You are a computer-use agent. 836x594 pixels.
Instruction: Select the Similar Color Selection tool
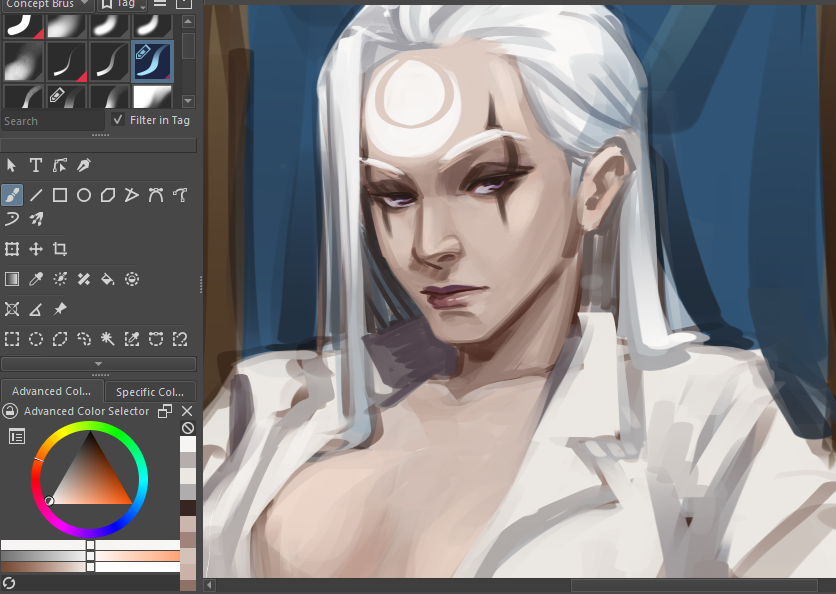click(132, 339)
